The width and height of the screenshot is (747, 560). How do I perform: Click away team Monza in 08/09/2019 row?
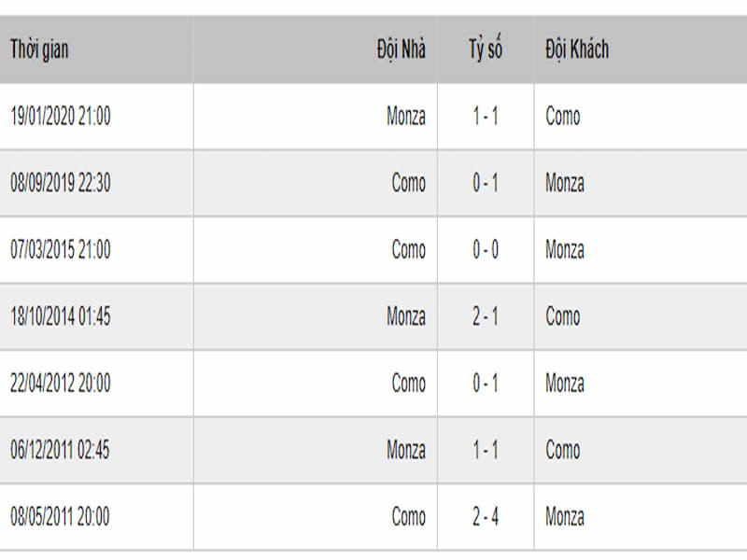point(565,183)
